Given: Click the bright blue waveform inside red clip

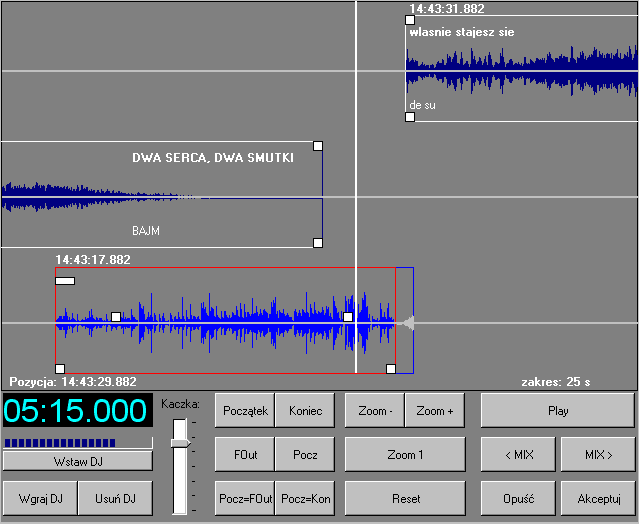Looking at the screenshot, I should coord(224,323).
